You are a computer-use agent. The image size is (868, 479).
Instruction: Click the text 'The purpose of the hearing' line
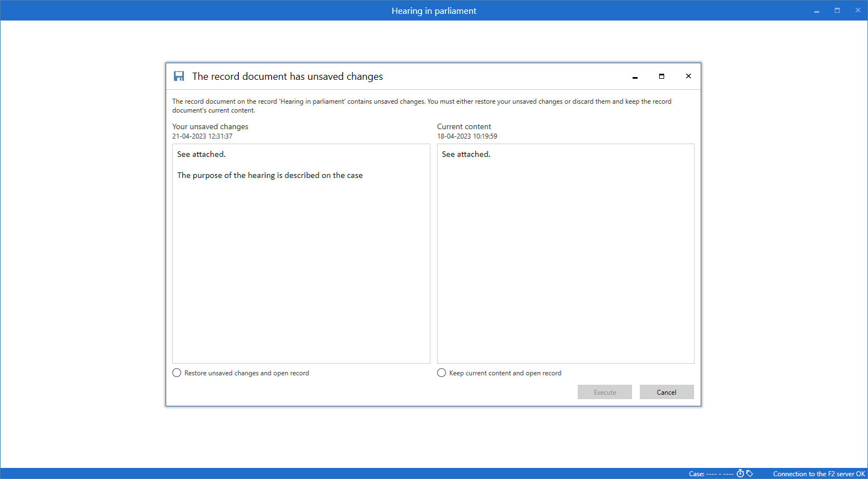coord(270,175)
